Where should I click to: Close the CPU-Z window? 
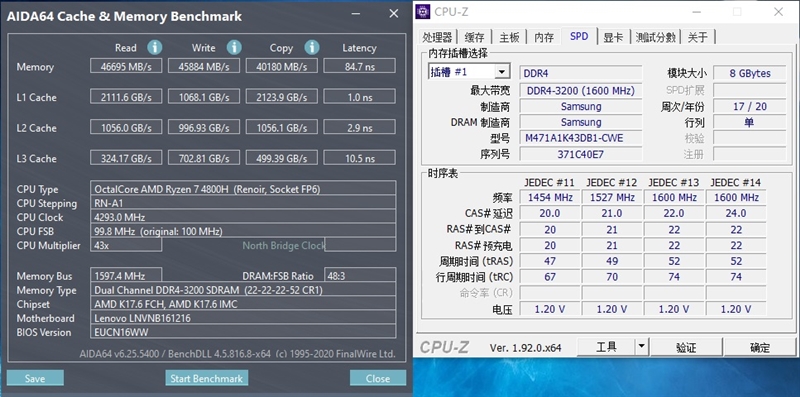click(778, 12)
